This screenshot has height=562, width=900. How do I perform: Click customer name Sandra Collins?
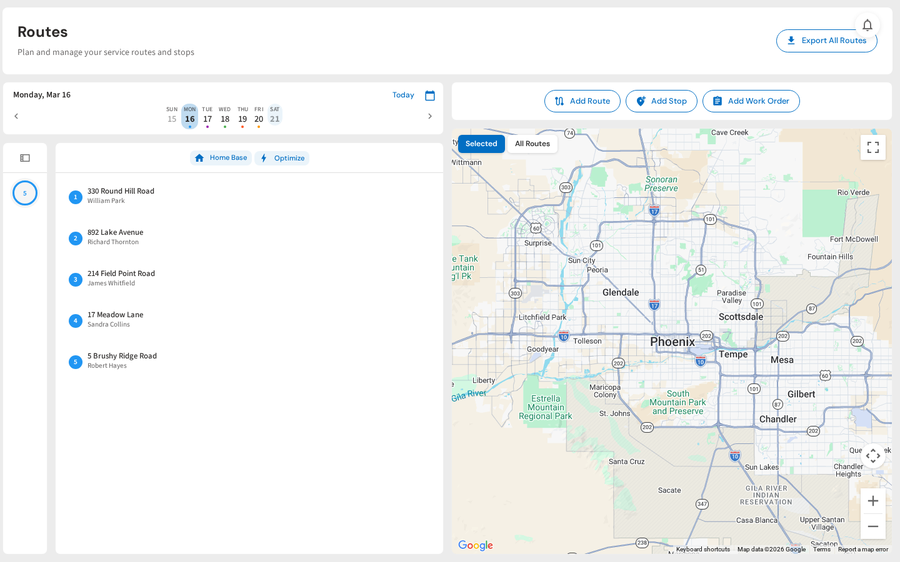[x=108, y=325]
